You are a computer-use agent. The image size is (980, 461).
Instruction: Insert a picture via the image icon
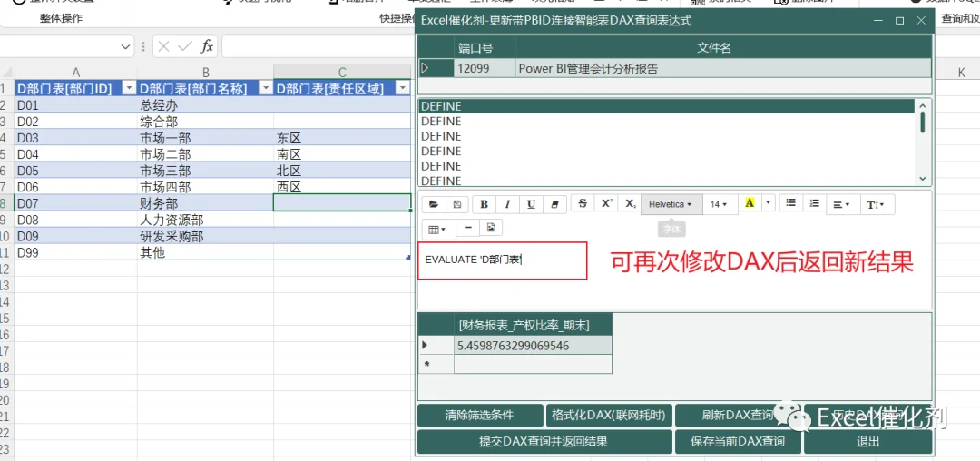(x=491, y=228)
